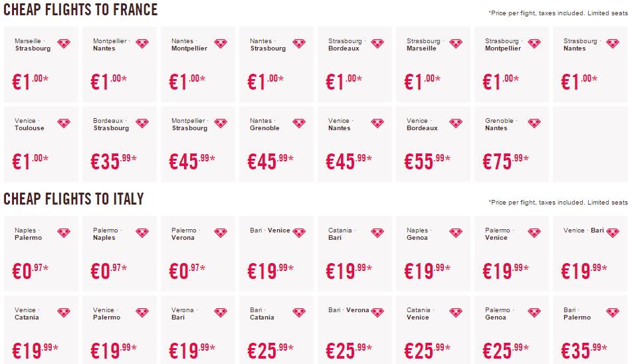Image resolution: width=628 pixels, height=364 pixels.
Task: Select the Nantes to Grenoble €45.99 price
Action: pyautogui.click(x=272, y=161)
